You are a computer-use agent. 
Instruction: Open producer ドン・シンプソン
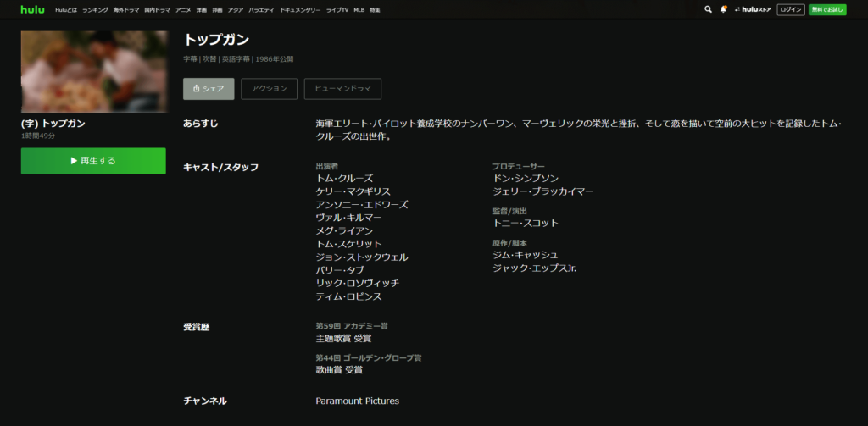tap(526, 179)
